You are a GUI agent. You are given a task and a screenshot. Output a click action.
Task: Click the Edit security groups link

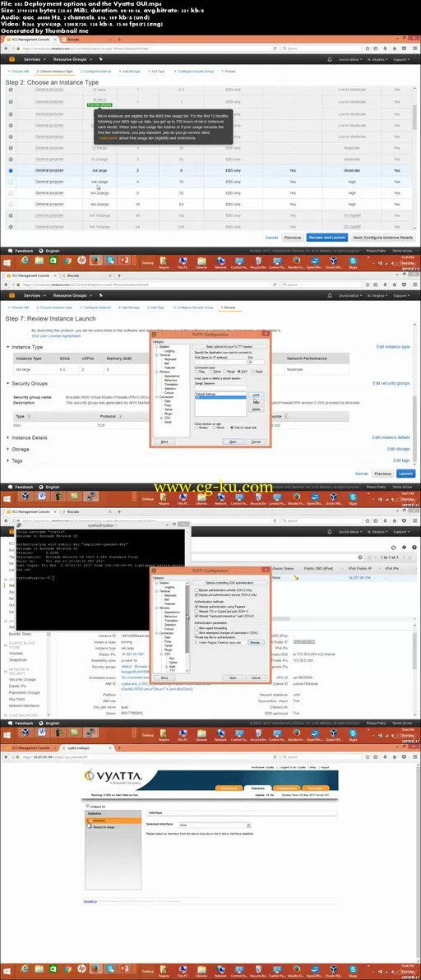(x=391, y=383)
